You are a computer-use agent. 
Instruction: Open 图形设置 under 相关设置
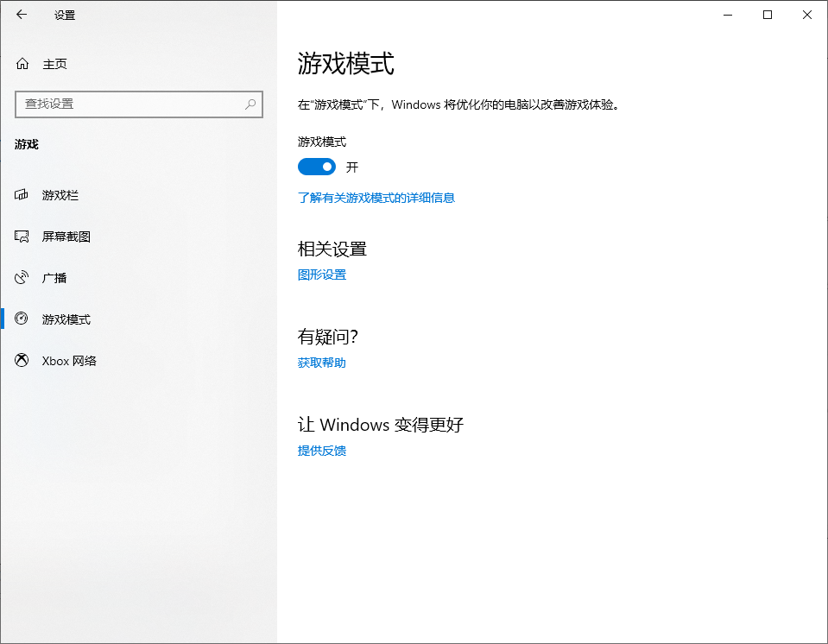point(320,275)
